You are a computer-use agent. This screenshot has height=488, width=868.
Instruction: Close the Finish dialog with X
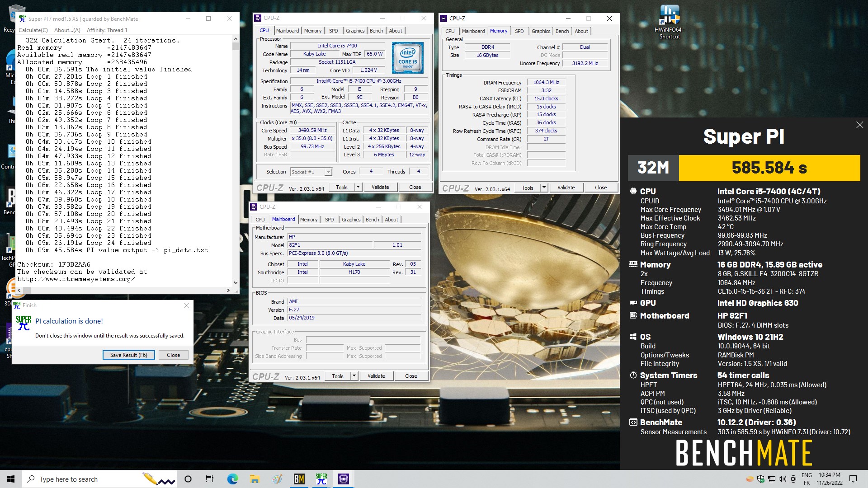click(187, 305)
